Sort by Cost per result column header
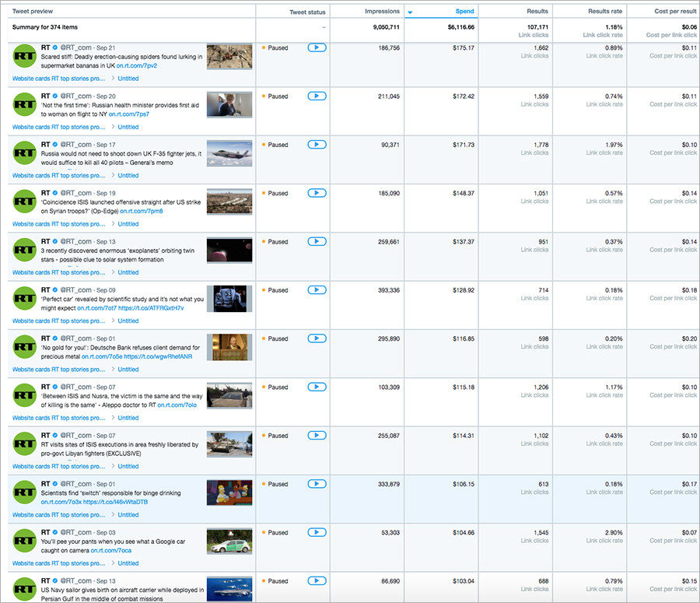700x603 pixels. [x=675, y=11]
